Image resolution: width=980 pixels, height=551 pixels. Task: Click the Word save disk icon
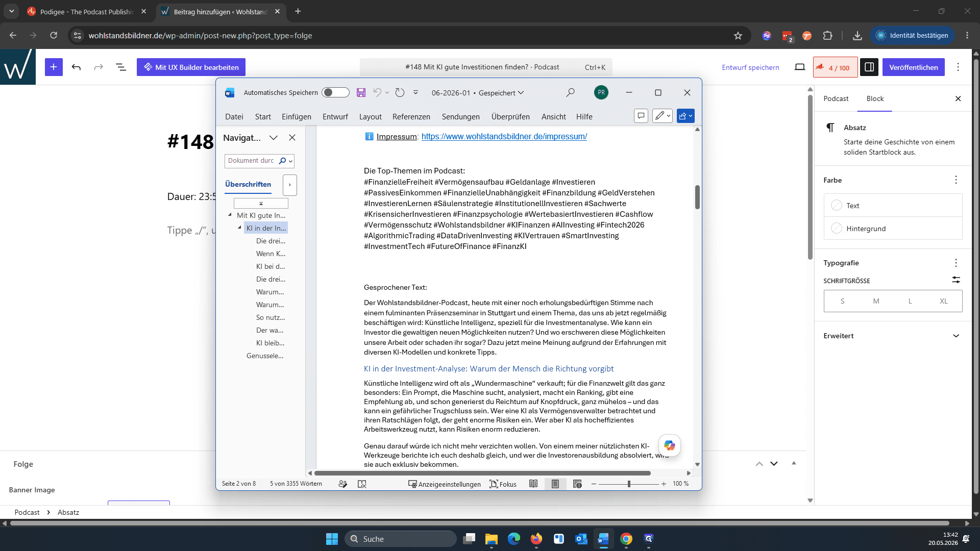pyautogui.click(x=361, y=92)
